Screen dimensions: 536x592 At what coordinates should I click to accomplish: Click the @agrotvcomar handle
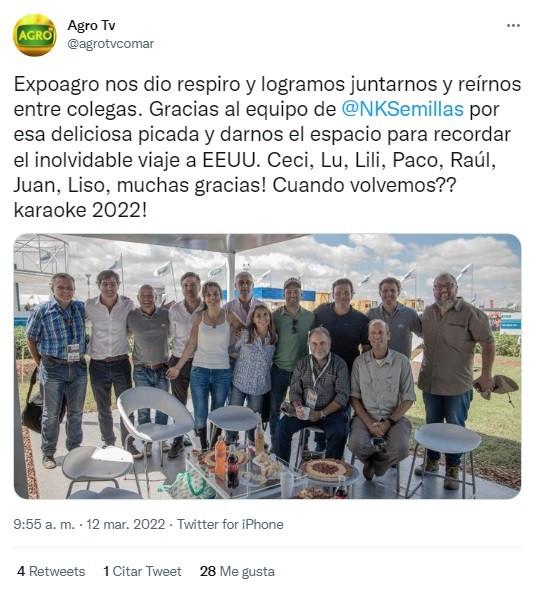point(111,44)
